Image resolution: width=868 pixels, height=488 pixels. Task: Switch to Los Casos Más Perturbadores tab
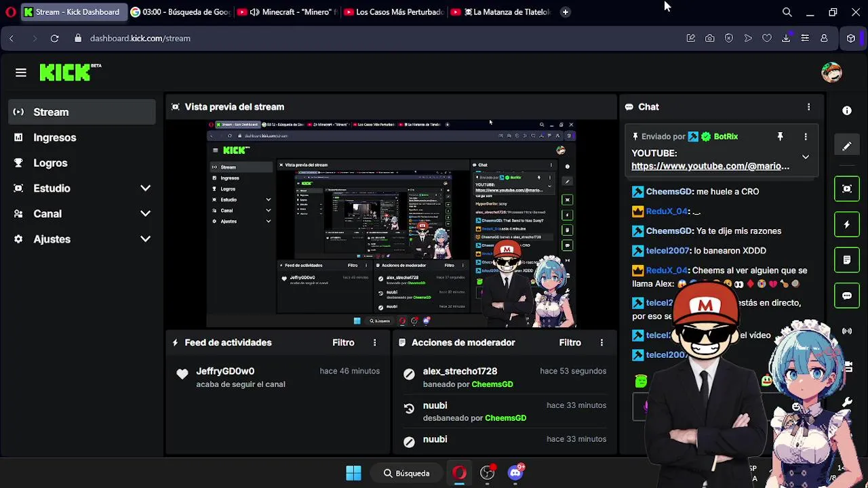pos(394,12)
